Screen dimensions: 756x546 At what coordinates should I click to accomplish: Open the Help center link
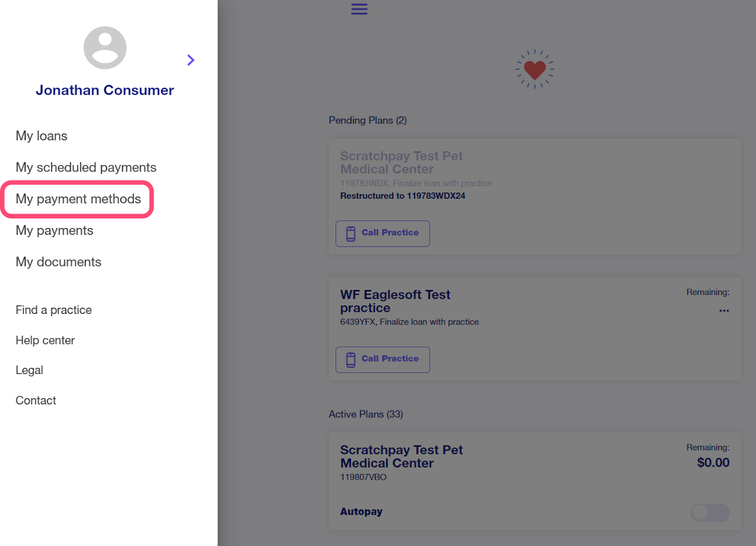[45, 340]
